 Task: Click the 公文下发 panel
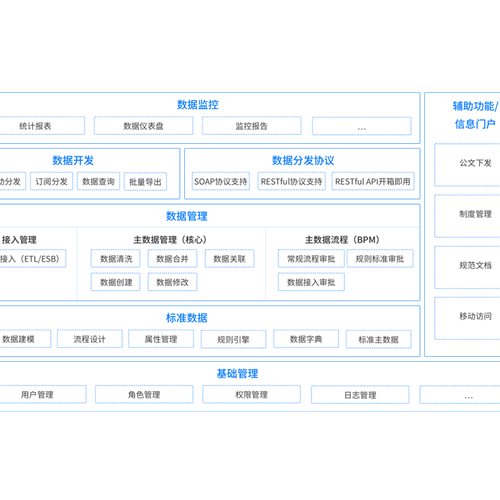click(x=467, y=165)
